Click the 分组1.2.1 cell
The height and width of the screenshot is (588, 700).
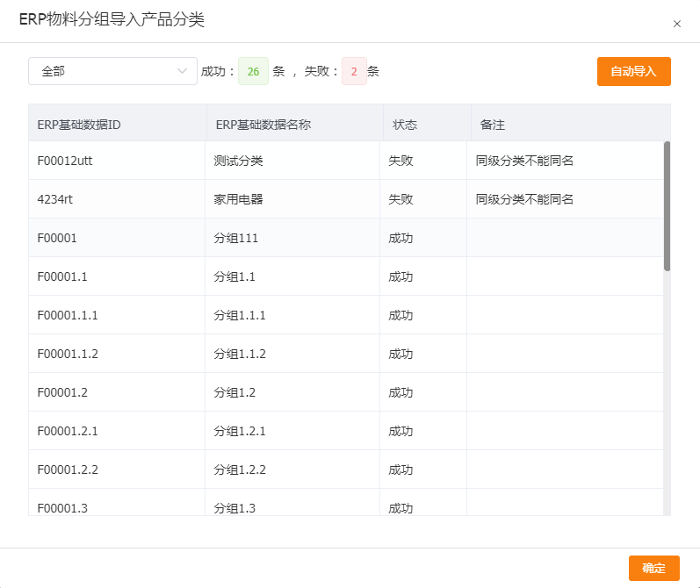(x=240, y=431)
